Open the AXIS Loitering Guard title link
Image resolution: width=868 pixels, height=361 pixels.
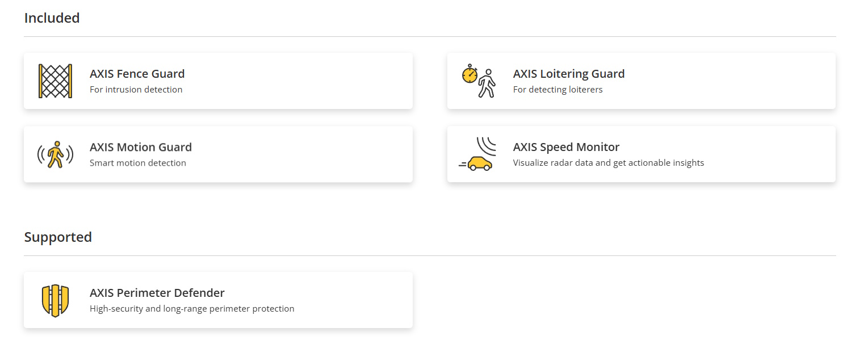[569, 74]
